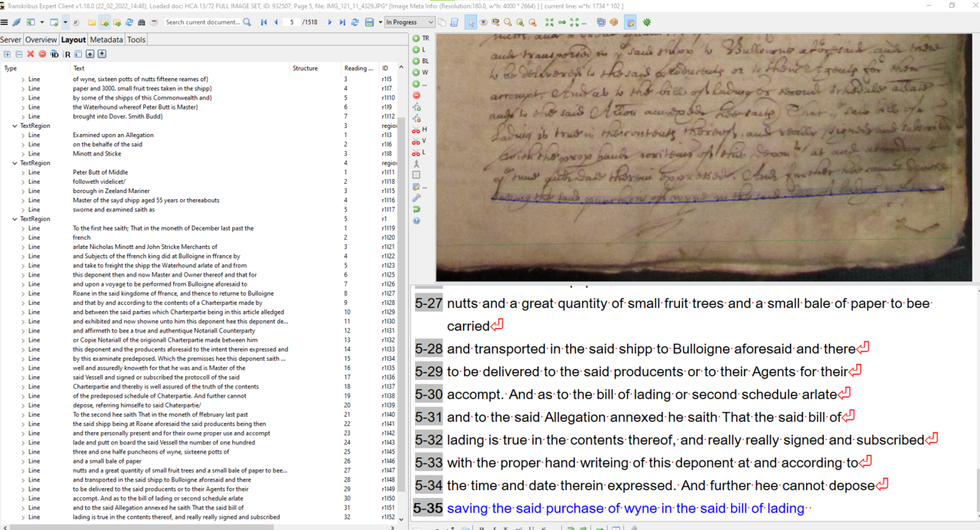This screenshot has width=980, height=530.
Task: Select the row 'french' in the layout tree
Action: (x=82, y=237)
